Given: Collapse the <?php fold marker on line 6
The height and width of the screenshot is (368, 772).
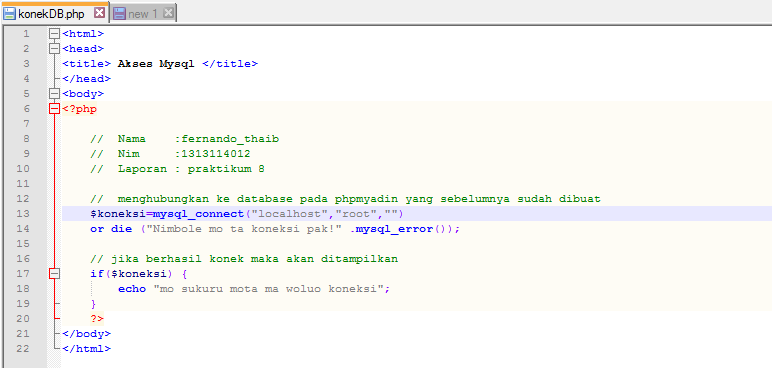Looking at the screenshot, I should tap(55, 109).
